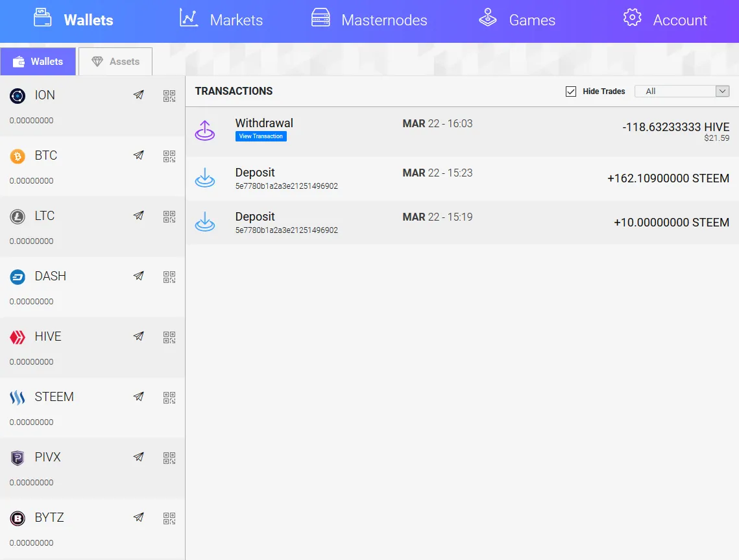Click the purple withdrawal transaction icon
The height and width of the screenshot is (560, 739).
click(x=205, y=130)
